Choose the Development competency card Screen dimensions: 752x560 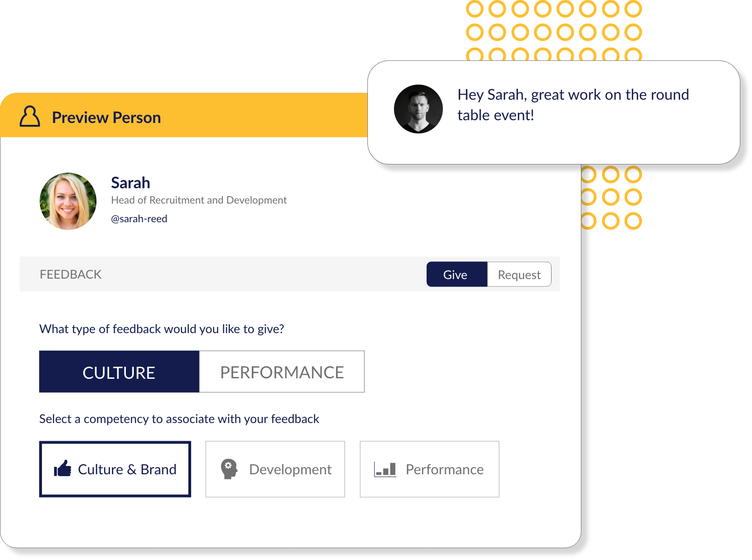(275, 469)
